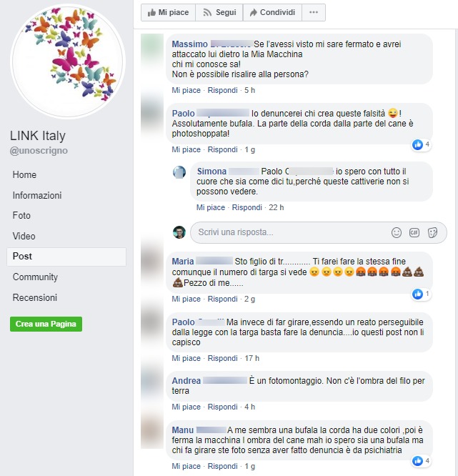Open sticker picker in reply box
This screenshot has height=476, width=458.
[432, 232]
